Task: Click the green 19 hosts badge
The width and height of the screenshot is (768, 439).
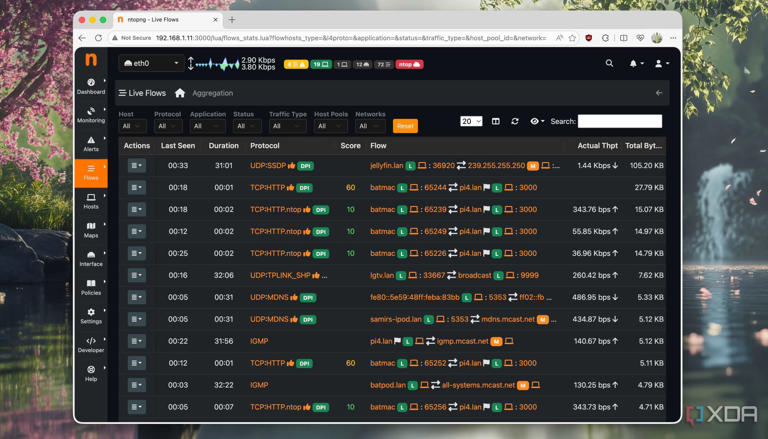Action: coord(321,64)
